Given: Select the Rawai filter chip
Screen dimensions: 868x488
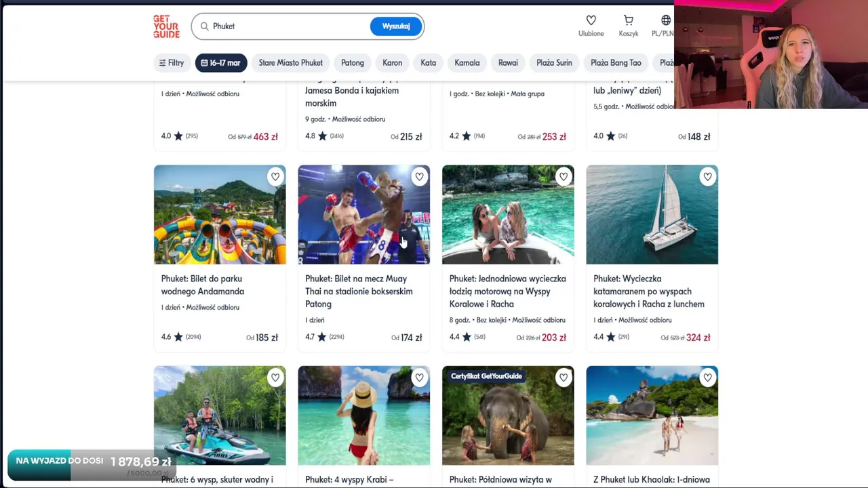Looking at the screenshot, I should click(508, 63).
